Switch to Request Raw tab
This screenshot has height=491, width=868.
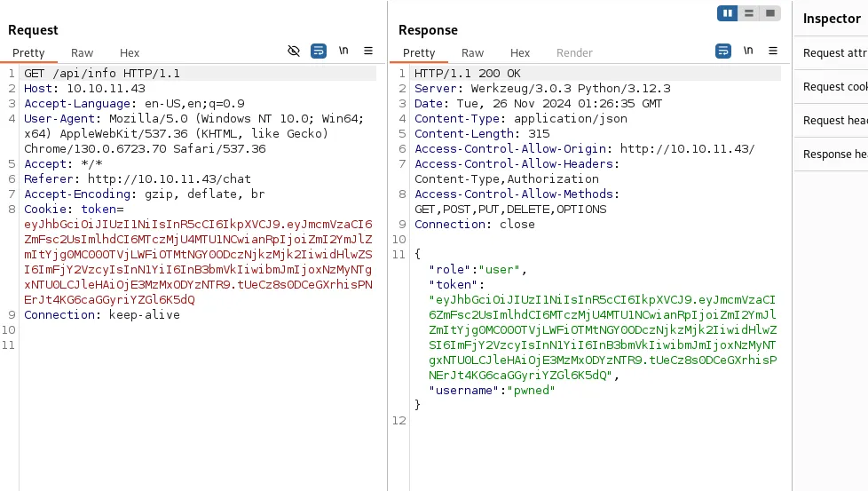coord(82,53)
